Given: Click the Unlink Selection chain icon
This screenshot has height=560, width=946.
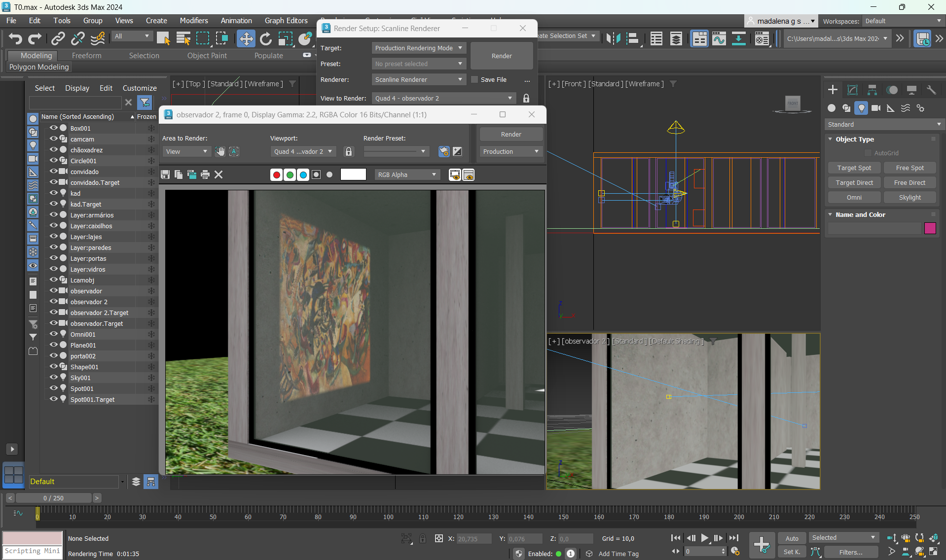Looking at the screenshot, I should pyautogui.click(x=78, y=38).
